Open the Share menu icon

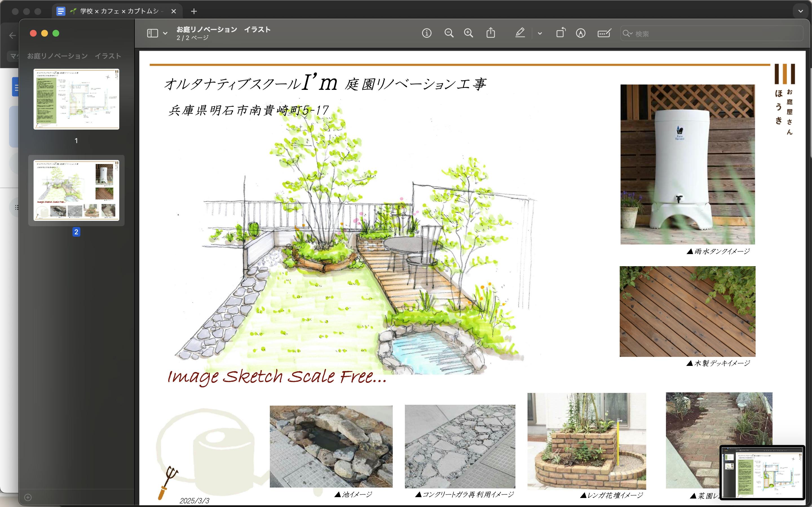point(491,33)
